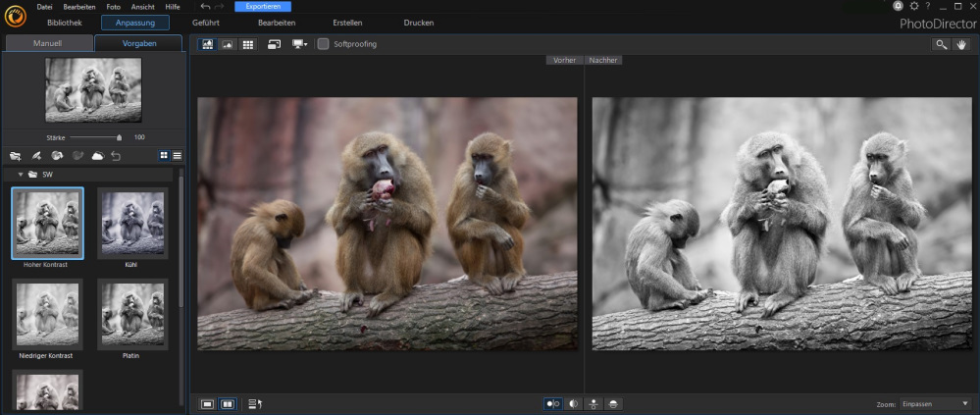Open the Zoom Einpassen dropdown
The width and height of the screenshot is (980, 415).
coord(937,403)
